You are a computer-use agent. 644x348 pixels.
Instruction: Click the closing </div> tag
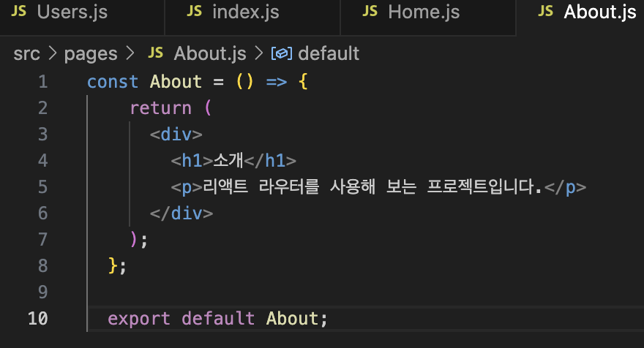pos(181,213)
